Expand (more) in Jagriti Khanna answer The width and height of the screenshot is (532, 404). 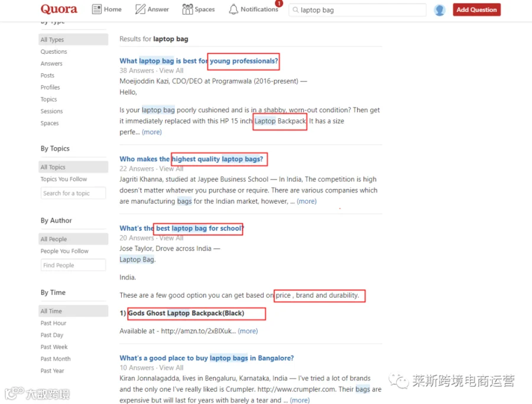click(307, 201)
